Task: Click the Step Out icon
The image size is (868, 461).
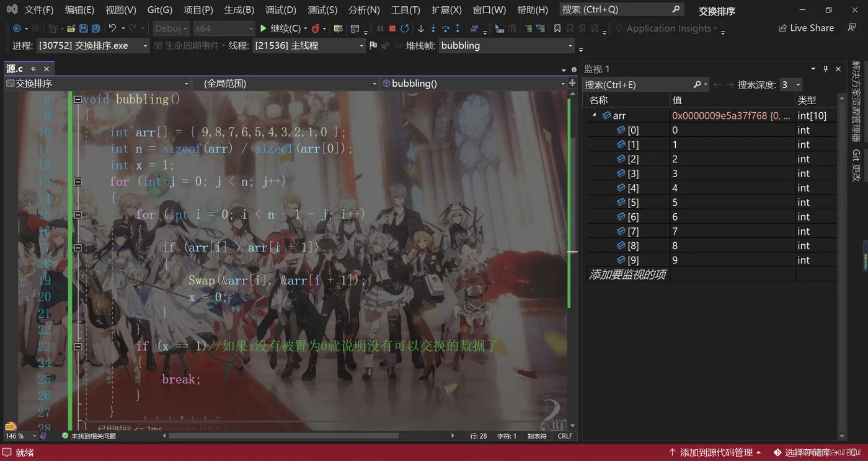Action: pyautogui.click(x=458, y=29)
